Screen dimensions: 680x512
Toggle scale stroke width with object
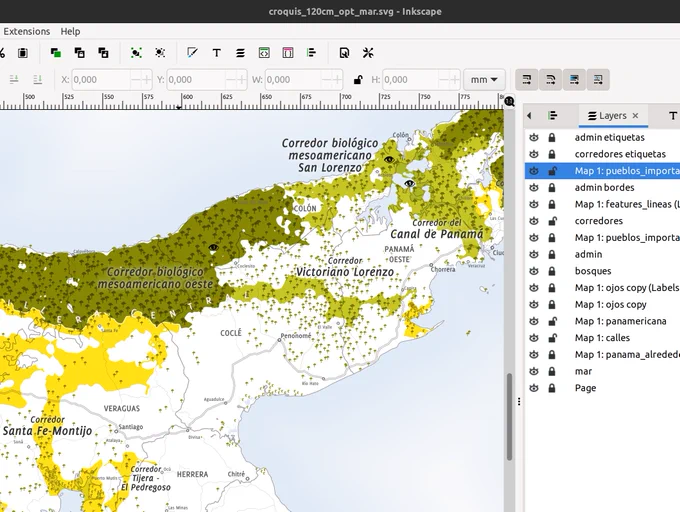526,80
